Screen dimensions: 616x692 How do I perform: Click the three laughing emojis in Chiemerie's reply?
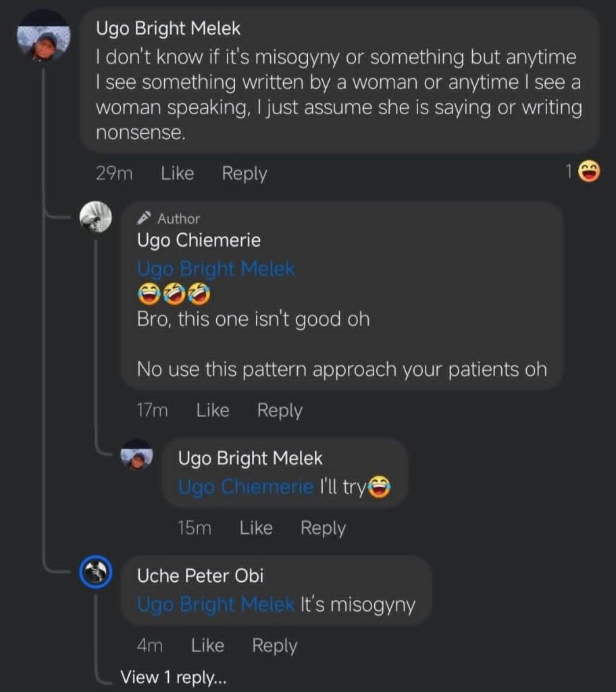point(174,293)
